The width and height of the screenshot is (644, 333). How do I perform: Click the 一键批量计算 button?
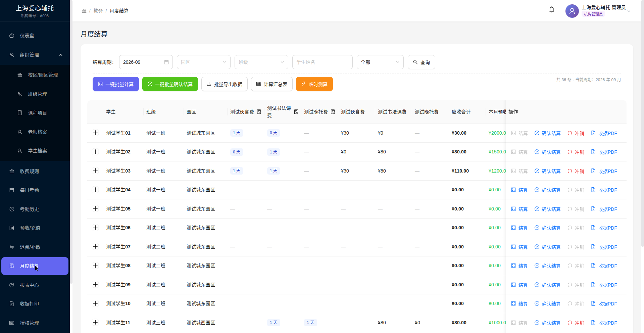pos(116,84)
